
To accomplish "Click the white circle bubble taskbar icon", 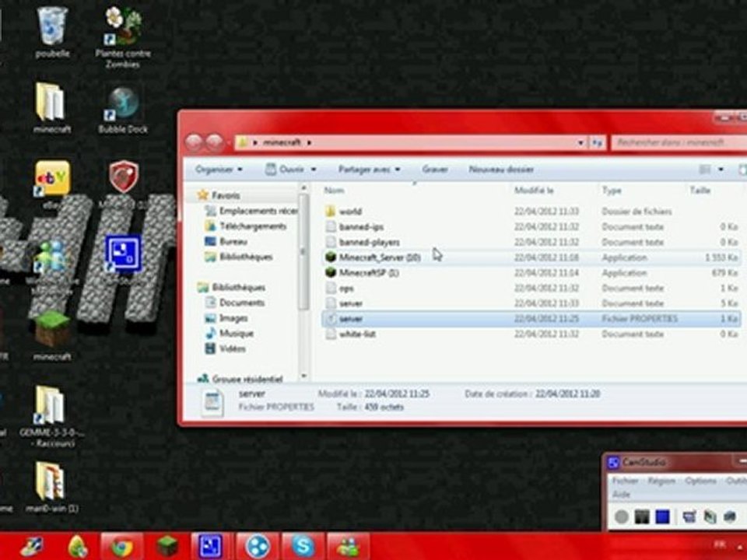I will [x=258, y=547].
